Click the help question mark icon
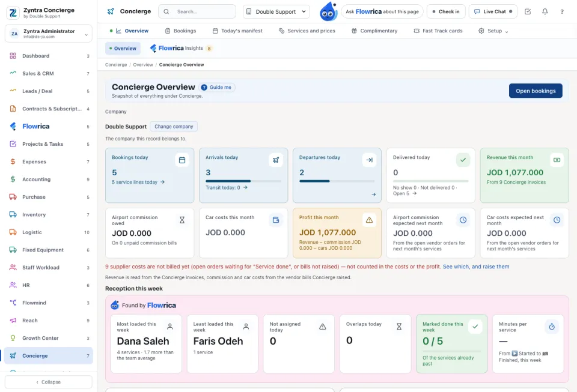 coord(561,12)
